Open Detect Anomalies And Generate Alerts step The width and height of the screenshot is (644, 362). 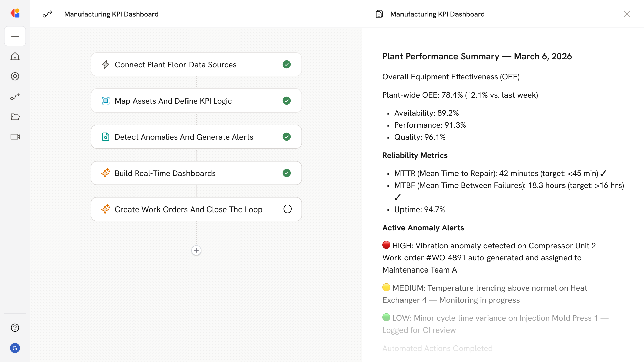coord(184,137)
